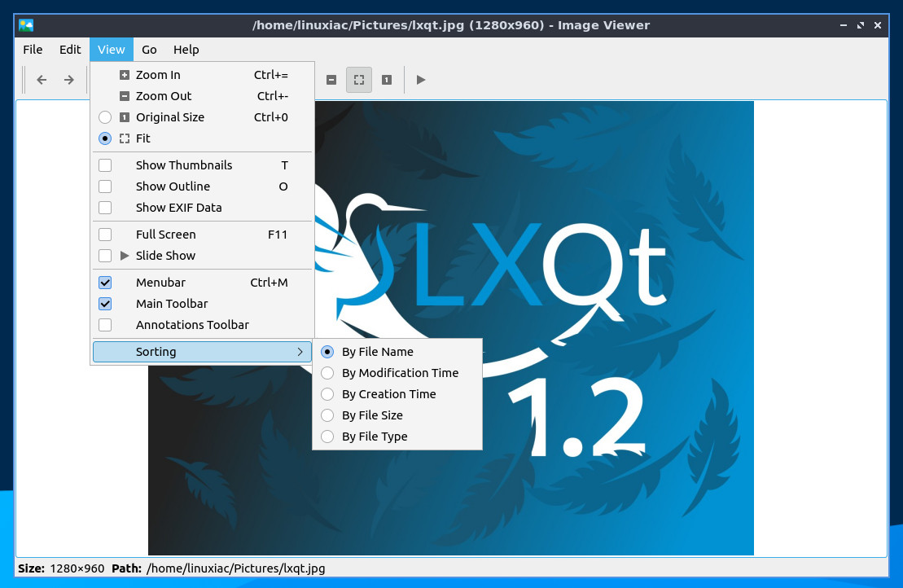Screen dimensions: 903x588
Task: Open the Edit menu
Action: click(x=70, y=50)
